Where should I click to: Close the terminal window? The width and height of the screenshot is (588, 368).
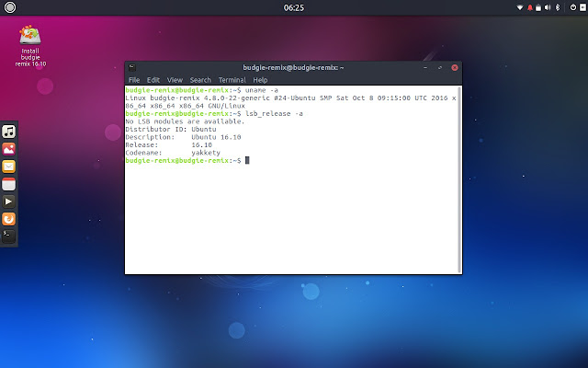(x=455, y=67)
